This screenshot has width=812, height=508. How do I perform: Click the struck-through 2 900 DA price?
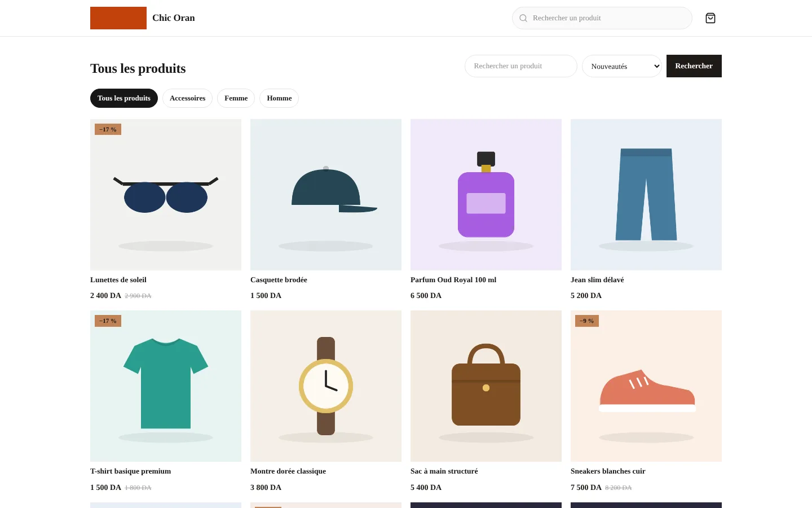coord(138,296)
